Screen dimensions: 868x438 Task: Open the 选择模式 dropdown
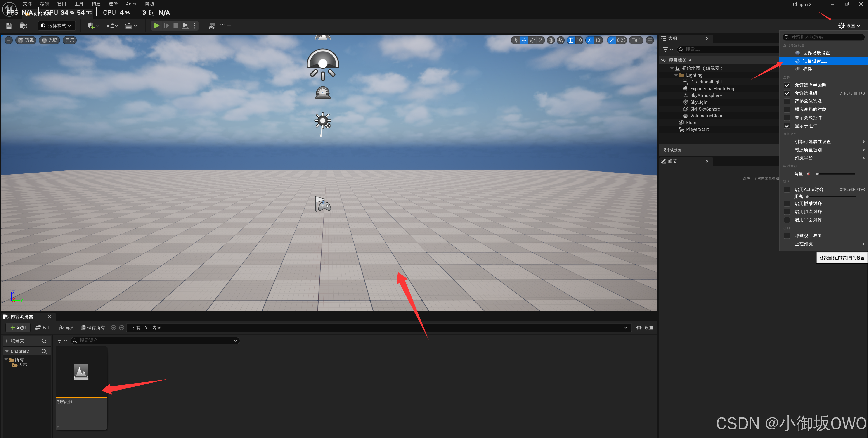(x=57, y=26)
